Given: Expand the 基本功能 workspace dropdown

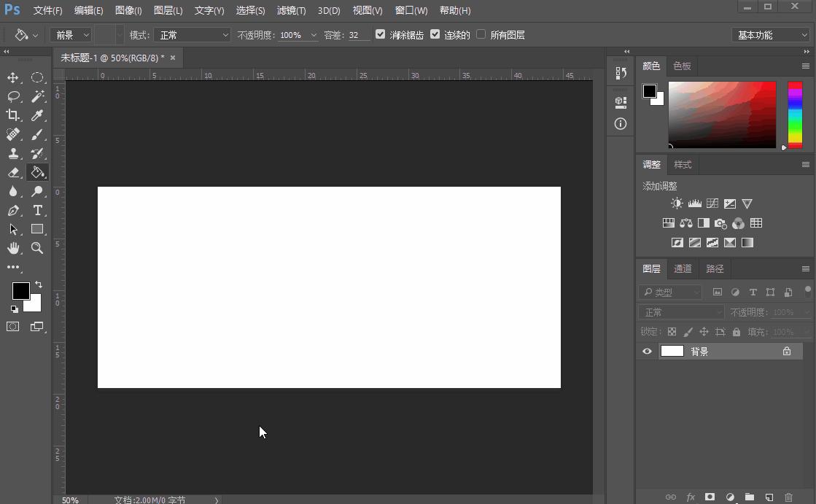Looking at the screenshot, I should tap(771, 35).
